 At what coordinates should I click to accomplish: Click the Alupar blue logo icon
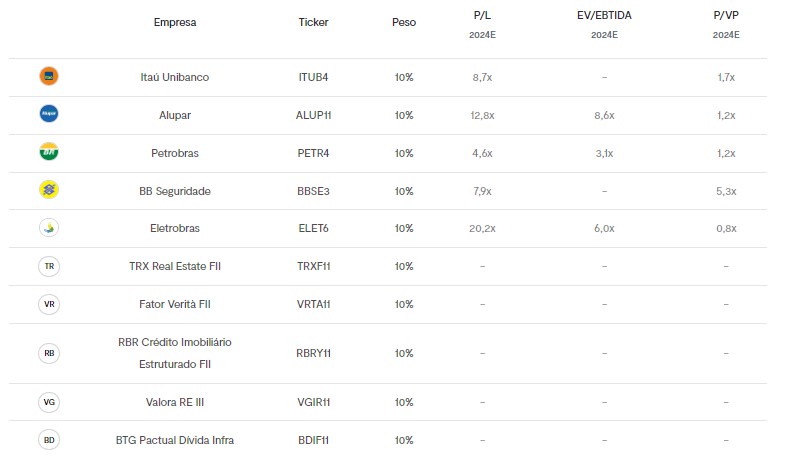click(x=49, y=114)
